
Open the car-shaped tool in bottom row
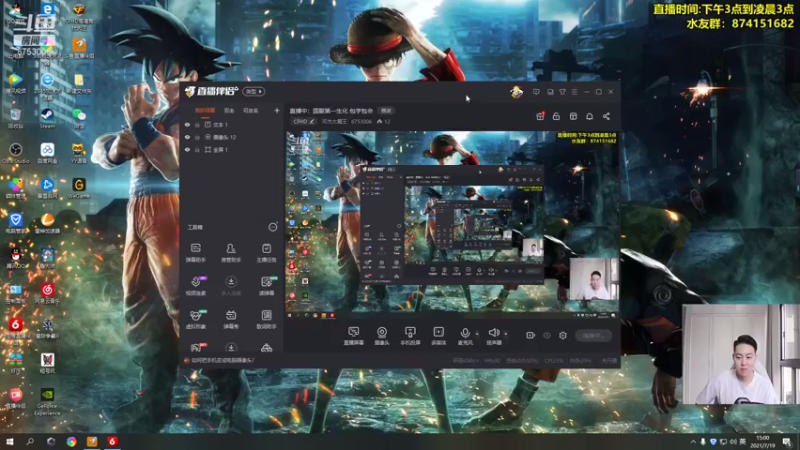[266, 348]
